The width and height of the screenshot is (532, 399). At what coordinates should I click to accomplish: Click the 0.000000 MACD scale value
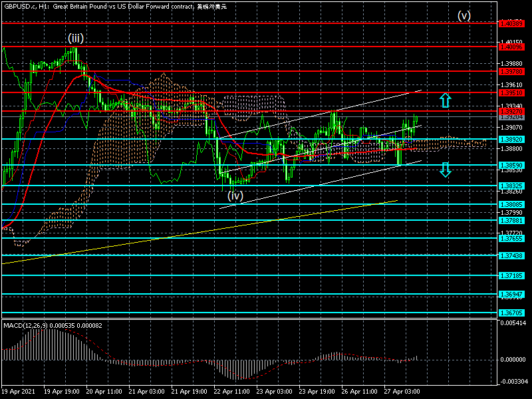tap(513, 360)
